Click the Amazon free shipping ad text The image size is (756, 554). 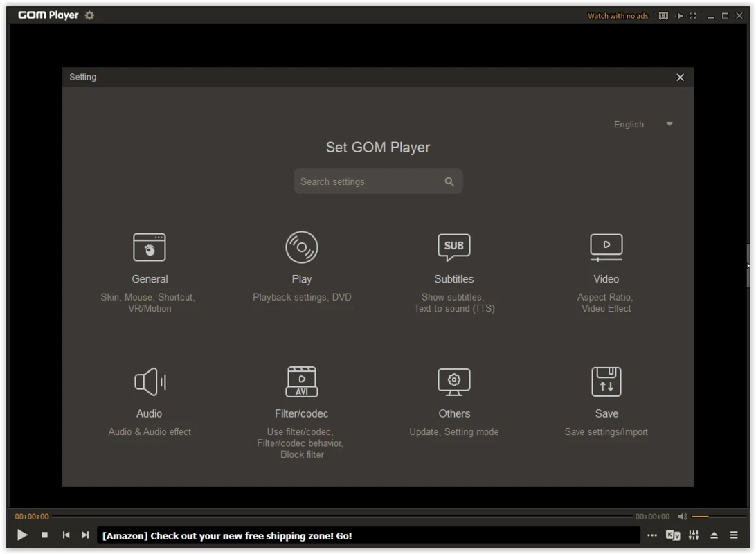(227, 535)
